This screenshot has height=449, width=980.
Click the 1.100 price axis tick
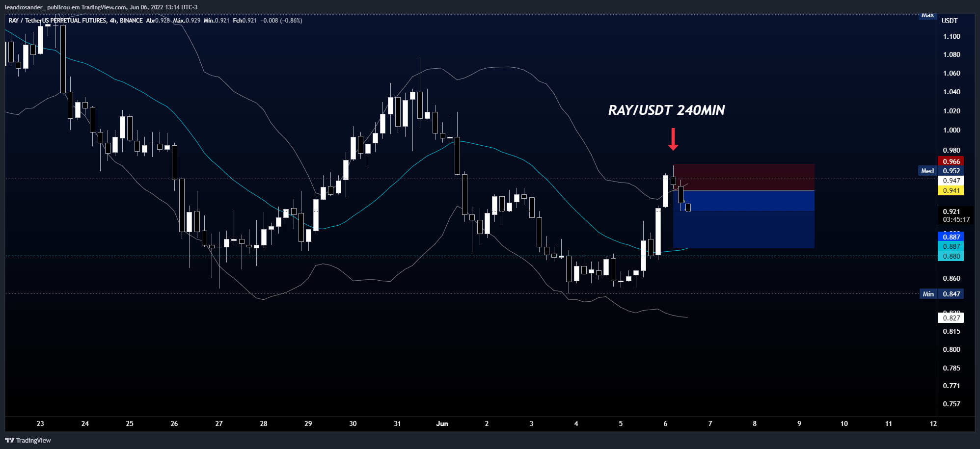952,36
